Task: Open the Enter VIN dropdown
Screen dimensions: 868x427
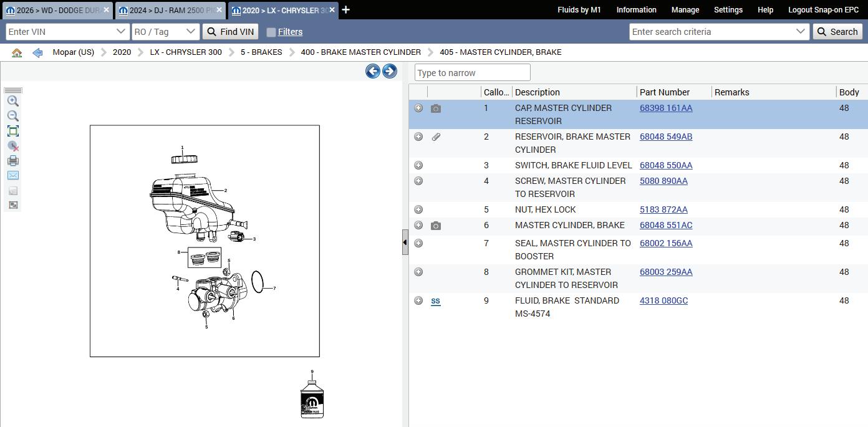Action: tap(121, 32)
